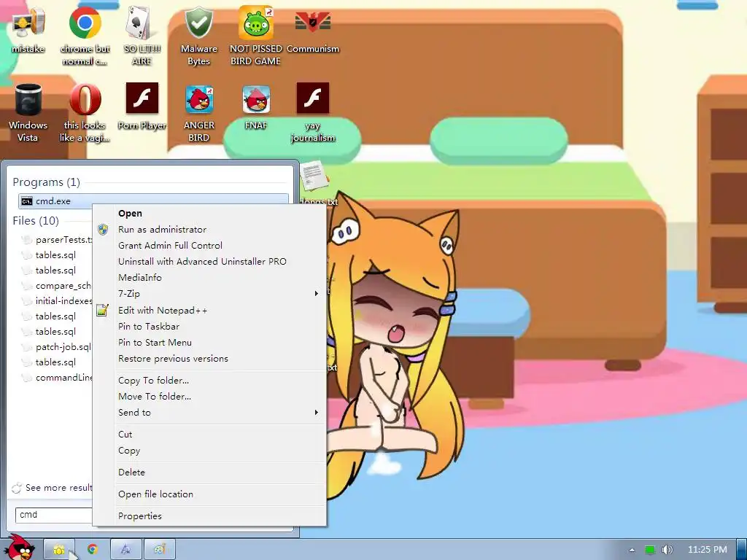Open Properties from the context menu

139,516
